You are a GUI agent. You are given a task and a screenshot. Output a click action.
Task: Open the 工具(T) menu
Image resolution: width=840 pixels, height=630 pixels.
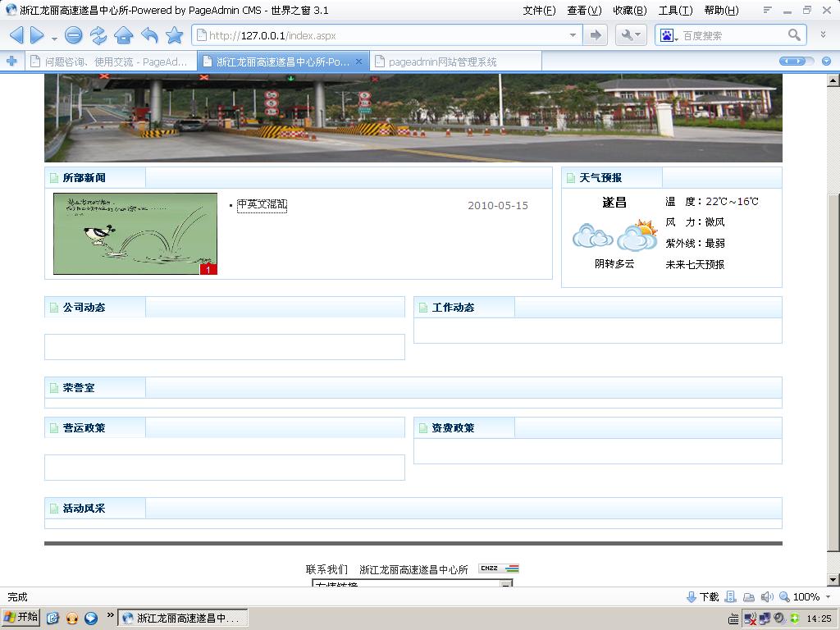click(676, 10)
